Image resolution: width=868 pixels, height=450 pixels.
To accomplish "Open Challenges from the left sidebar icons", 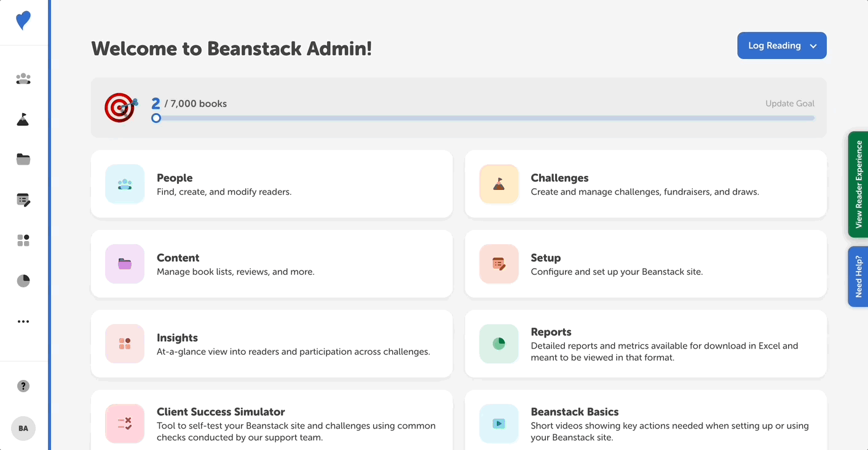I will click(x=23, y=119).
